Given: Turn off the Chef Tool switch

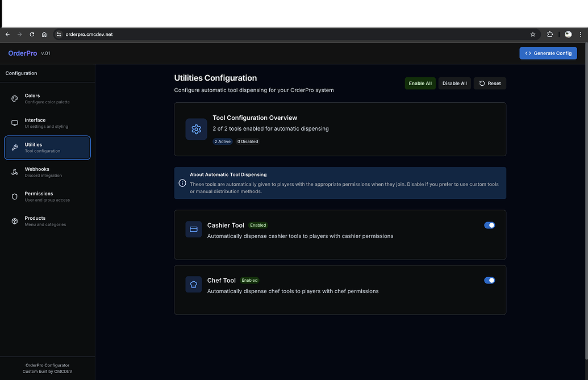Looking at the screenshot, I should (x=489, y=280).
